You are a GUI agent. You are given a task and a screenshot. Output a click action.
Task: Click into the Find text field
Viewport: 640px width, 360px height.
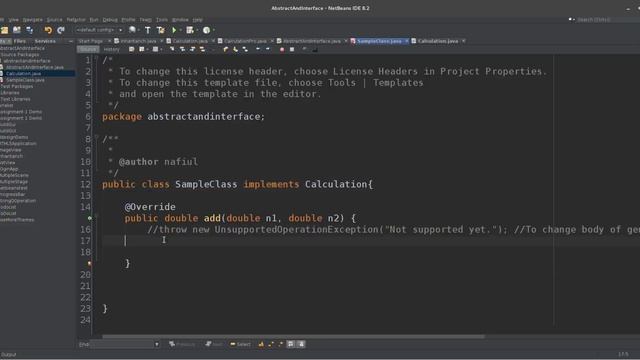pos(122,344)
